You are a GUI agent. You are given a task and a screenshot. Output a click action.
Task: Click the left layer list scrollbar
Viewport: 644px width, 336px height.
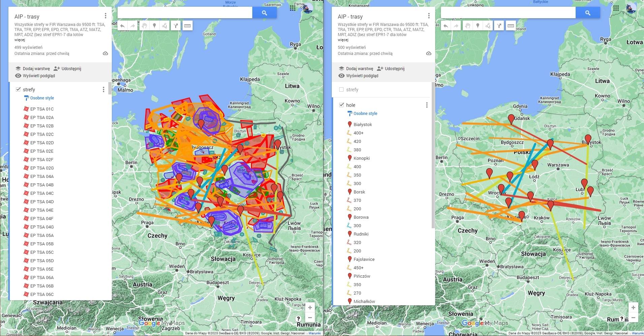(110, 89)
